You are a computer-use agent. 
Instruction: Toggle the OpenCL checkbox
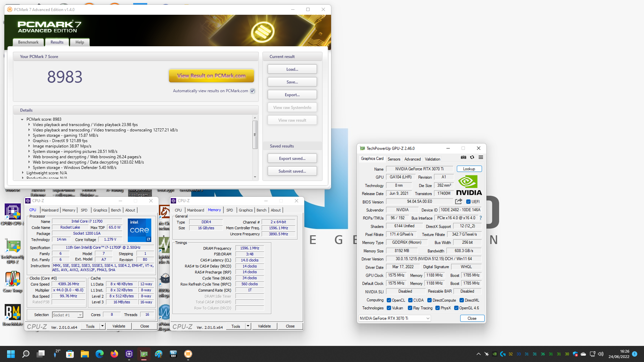(389, 300)
